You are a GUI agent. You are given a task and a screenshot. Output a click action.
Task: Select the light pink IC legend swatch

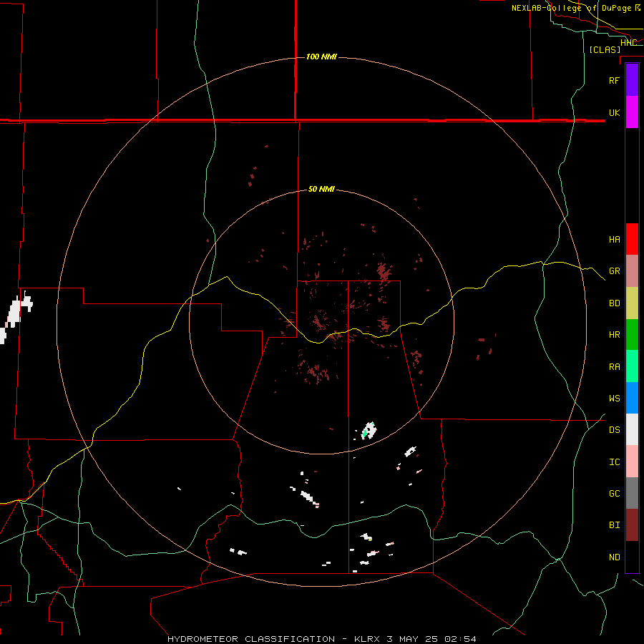(x=632, y=462)
